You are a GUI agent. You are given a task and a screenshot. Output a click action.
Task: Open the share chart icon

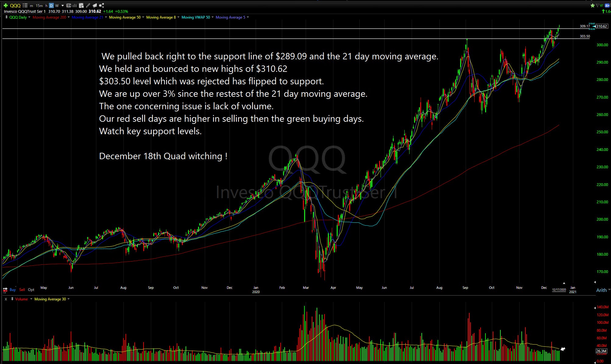pos(101,5)
